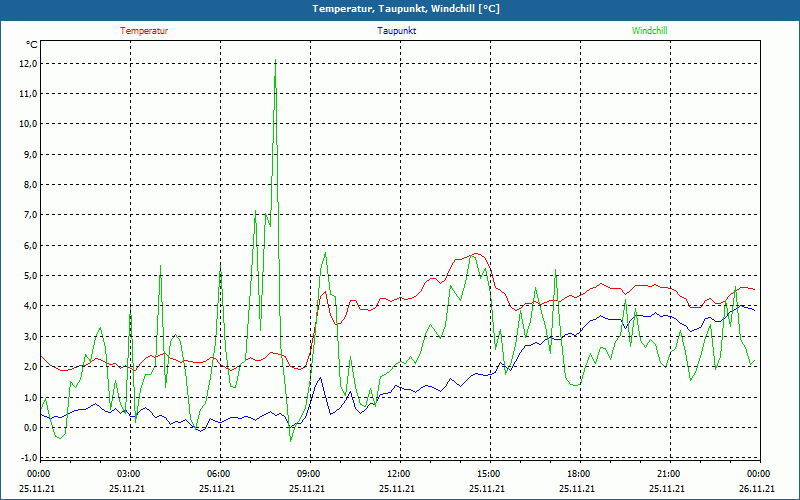
Task: Click the °C unit label above the axis
Action: tap(31, 45)
